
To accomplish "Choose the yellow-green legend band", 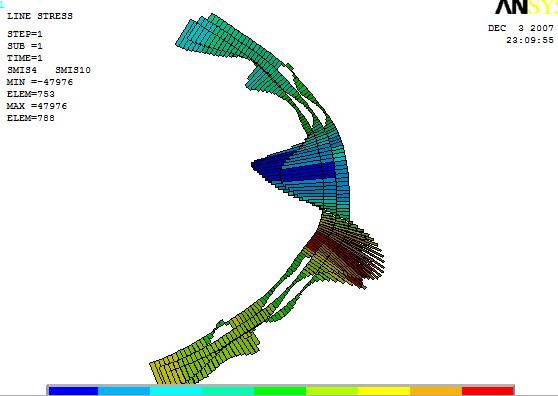I will tap(332, 391).
